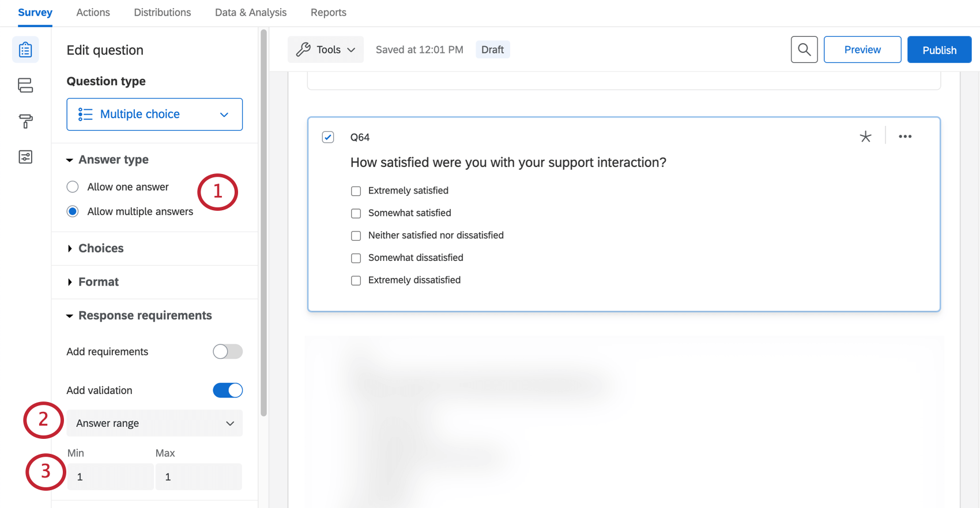The image size is (980, 508).
Task: Open the Multiple choice question type dropdown
Action: pyautogui.click(x=154, y=114)
